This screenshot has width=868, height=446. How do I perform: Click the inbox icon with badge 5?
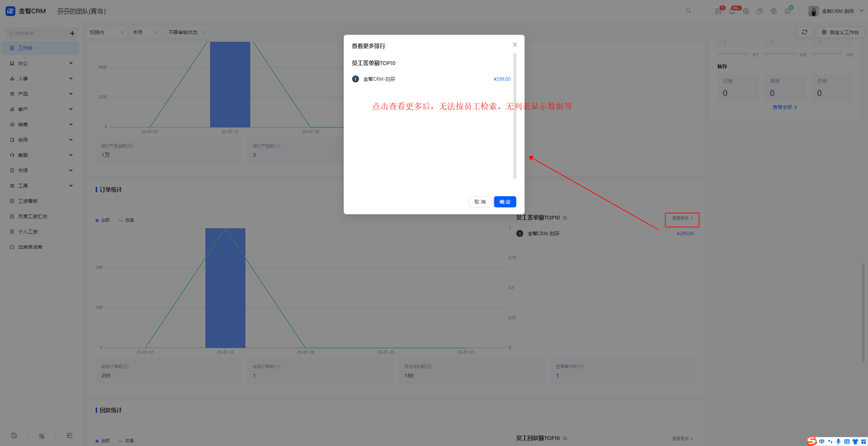(718, 12)
